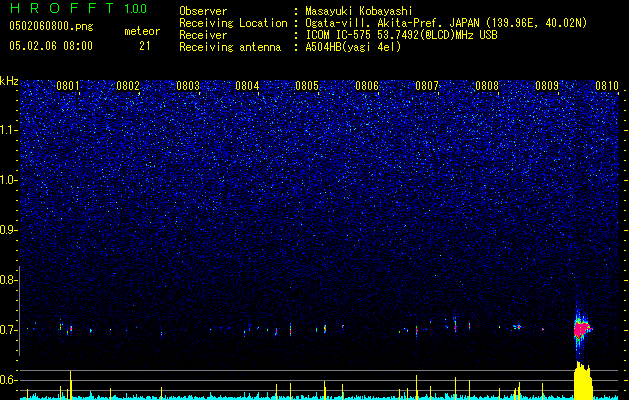Click the 0803 time marker

coord(188,86)
